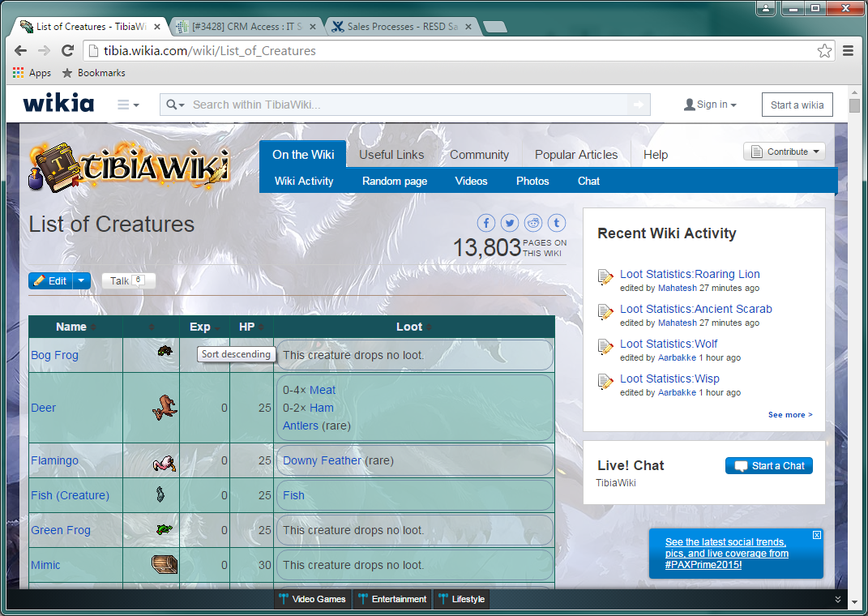Open the Help tab
This screenshot has width=868, height=616.
pyautogui.click(x=656, y=155)
